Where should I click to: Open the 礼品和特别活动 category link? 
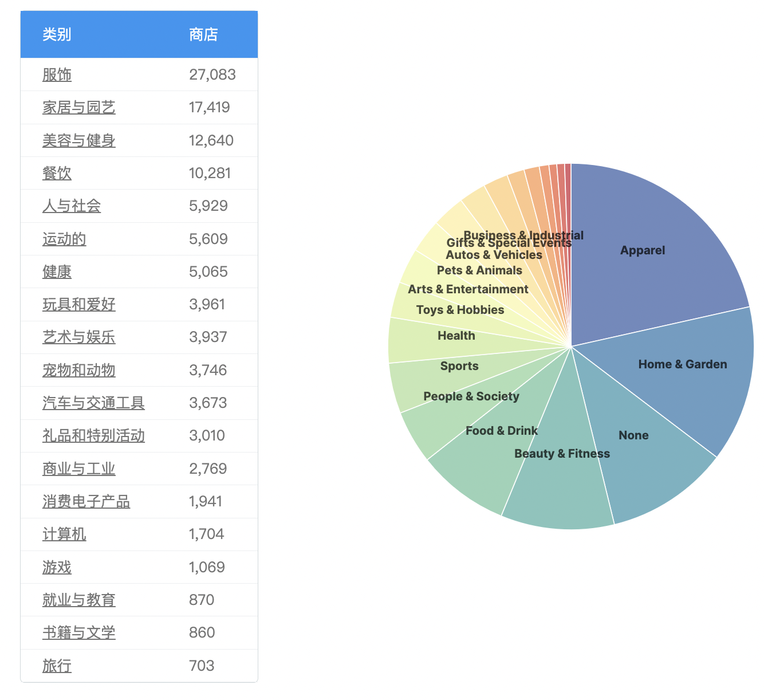click(x=93, y=436)
